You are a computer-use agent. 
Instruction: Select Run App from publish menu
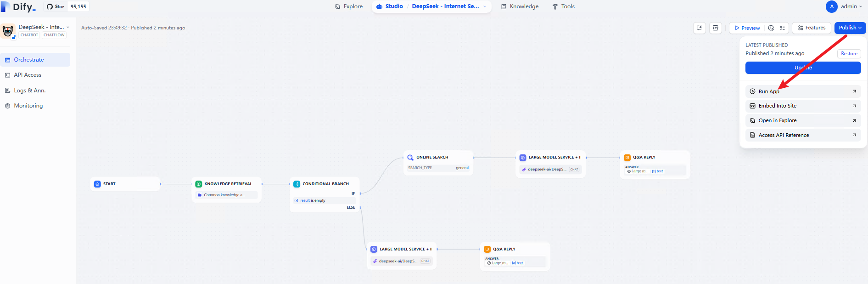coord(803,91)
